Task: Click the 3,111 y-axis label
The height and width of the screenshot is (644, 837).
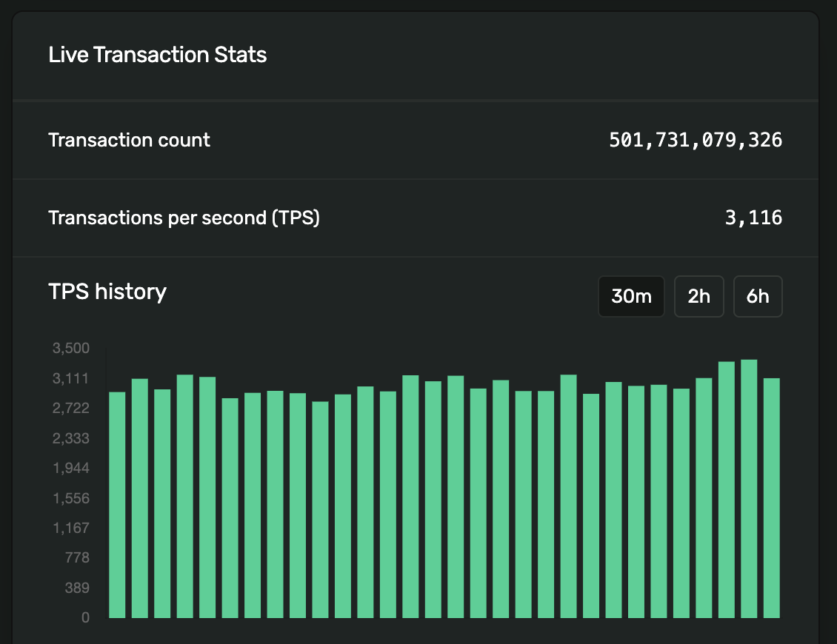Action: click(x=71, y=378)
